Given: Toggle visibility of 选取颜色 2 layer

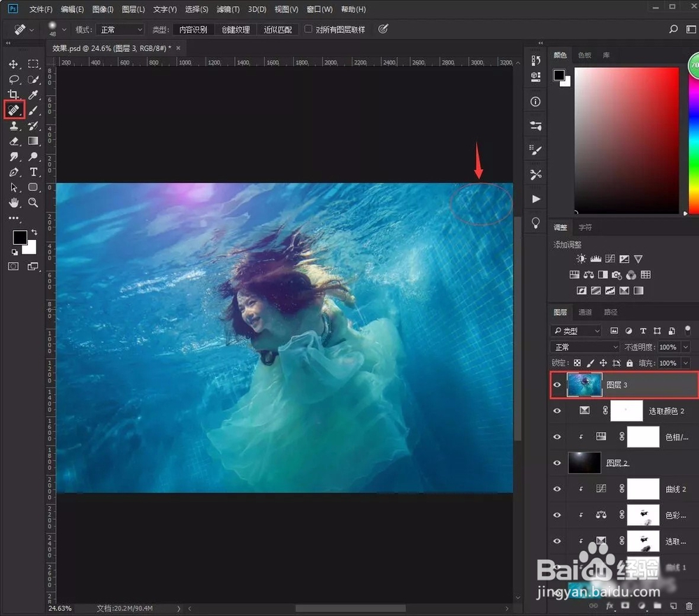Looking at the screenshot, I should (557, 410).
